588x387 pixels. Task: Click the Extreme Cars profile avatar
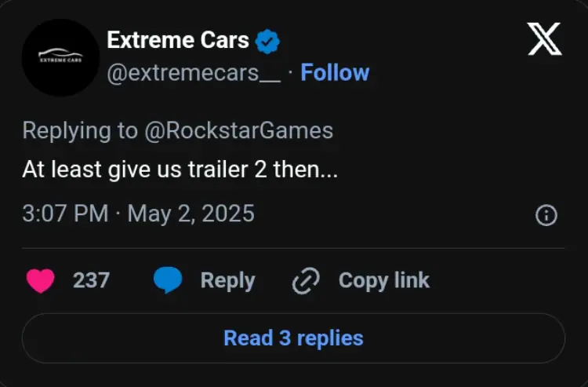click(60, 57)
